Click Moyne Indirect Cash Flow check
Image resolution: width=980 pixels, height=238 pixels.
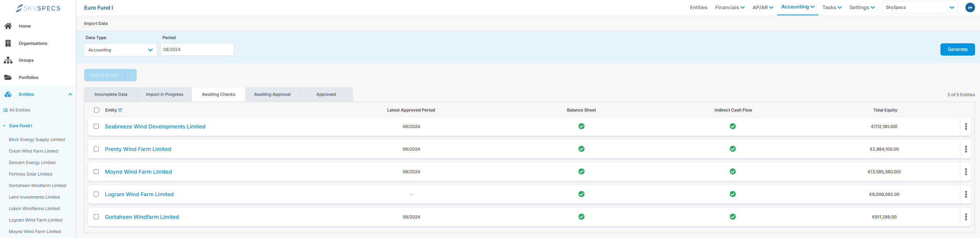733,171
